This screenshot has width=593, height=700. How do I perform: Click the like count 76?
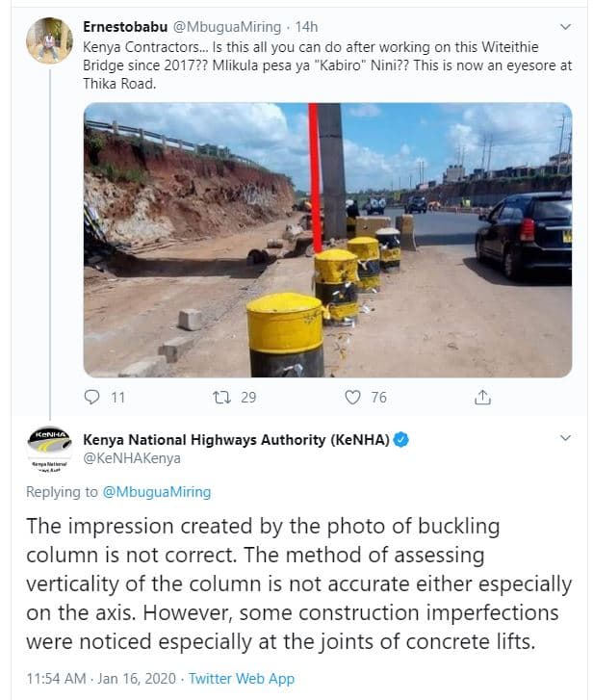tap(378, 397)
